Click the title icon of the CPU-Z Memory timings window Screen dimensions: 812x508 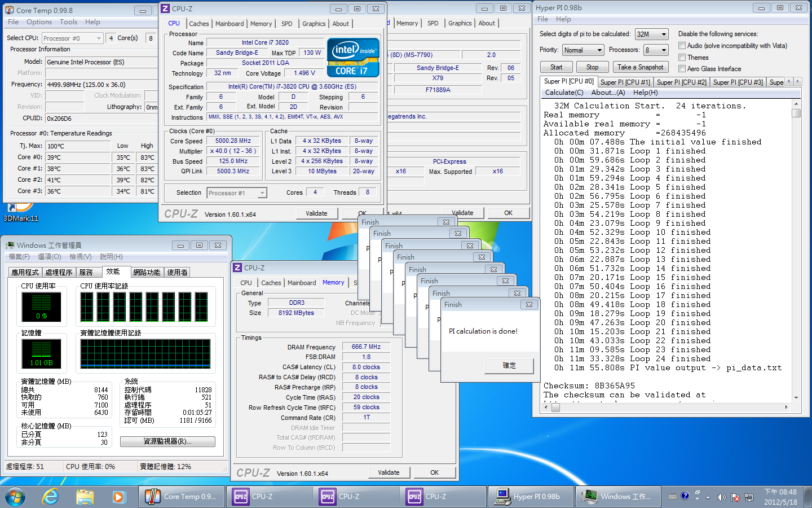click(x=237, y=268)
